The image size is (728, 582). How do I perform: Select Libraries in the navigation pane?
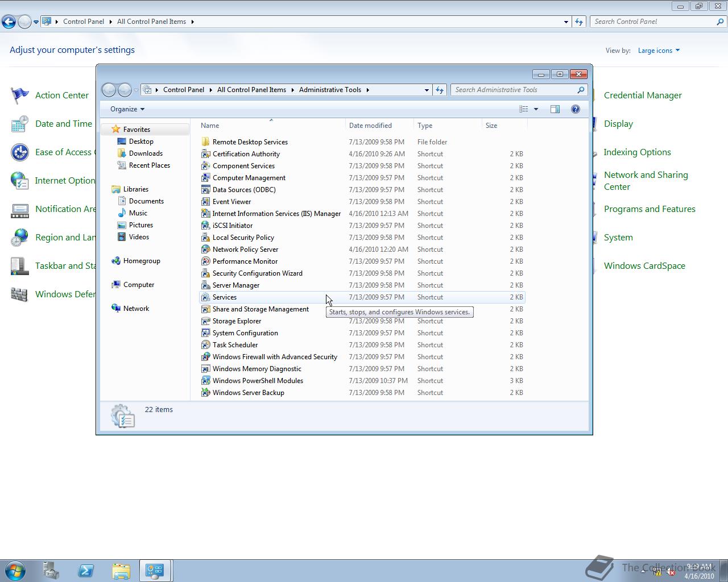[136, 189]
